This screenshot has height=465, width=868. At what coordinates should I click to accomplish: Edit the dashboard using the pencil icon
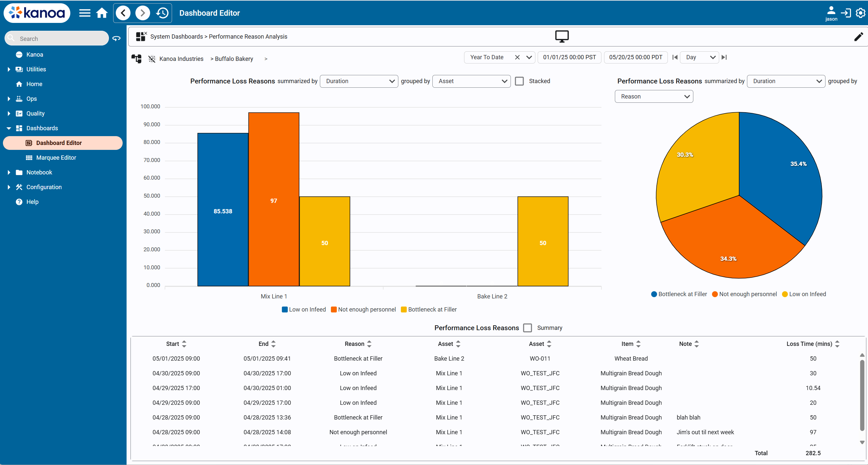[x=859, y=37]
